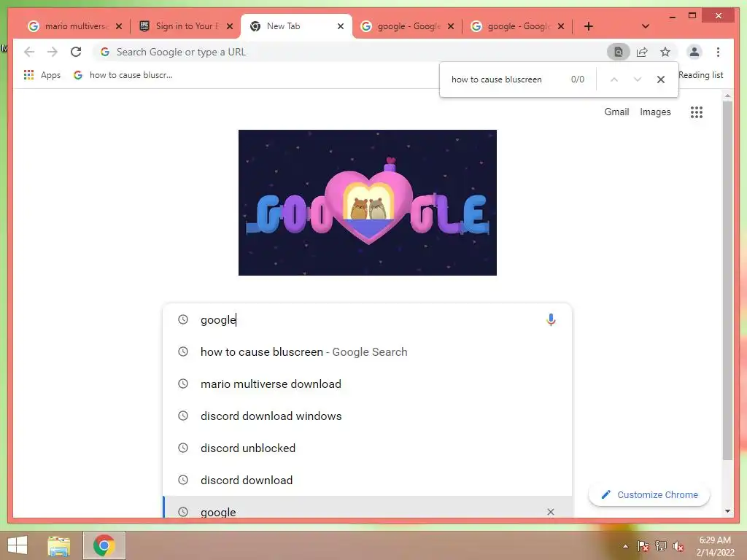Go to previous find result

(x=614, y=79)
